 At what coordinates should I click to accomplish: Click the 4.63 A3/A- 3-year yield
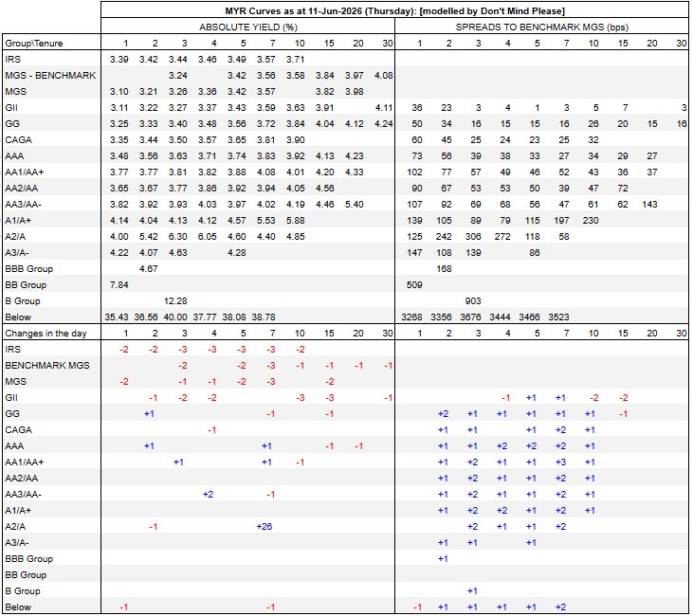pyautogui.click(x=177, y=253)
